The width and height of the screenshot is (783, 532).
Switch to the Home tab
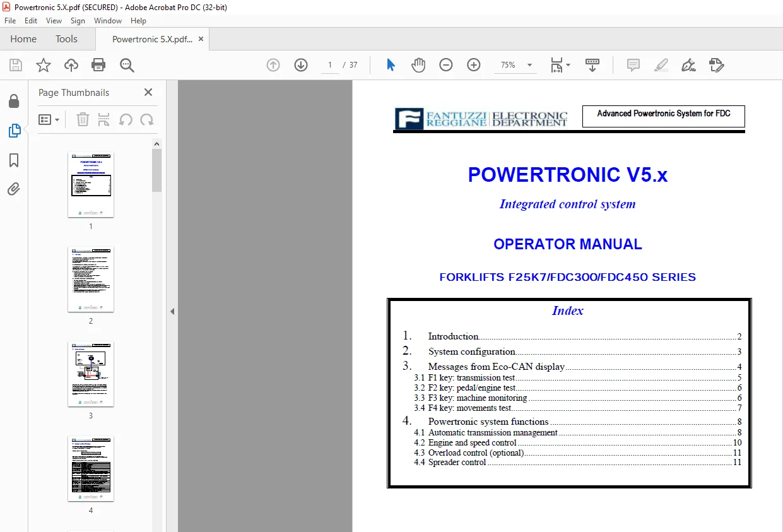pyautogui.click(x=23, y=39)
